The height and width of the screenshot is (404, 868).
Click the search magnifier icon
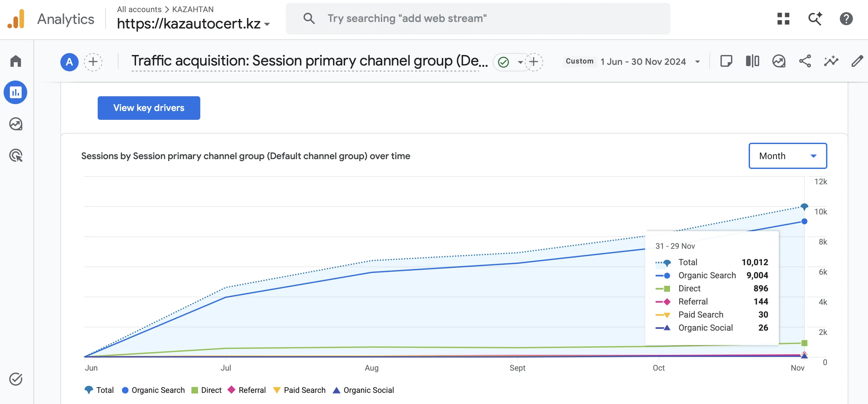pos(309,19)
